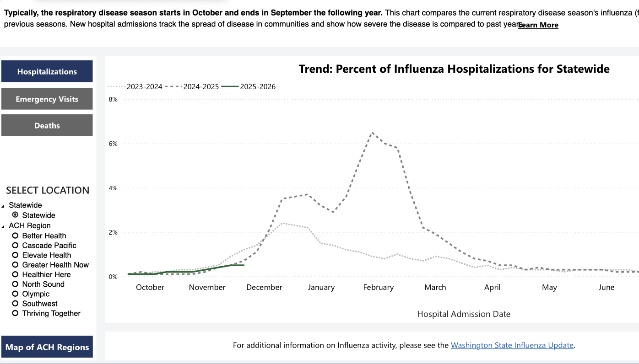Viewport: 639px width, 364px height.
Task: Choose North Sound region
Action: tap(16, 284)
